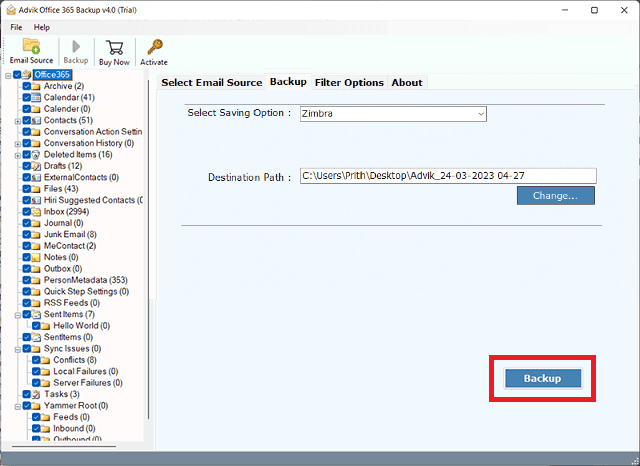
Task: Click the Junk Email (8) folder icon
Action: coord(36,235)
